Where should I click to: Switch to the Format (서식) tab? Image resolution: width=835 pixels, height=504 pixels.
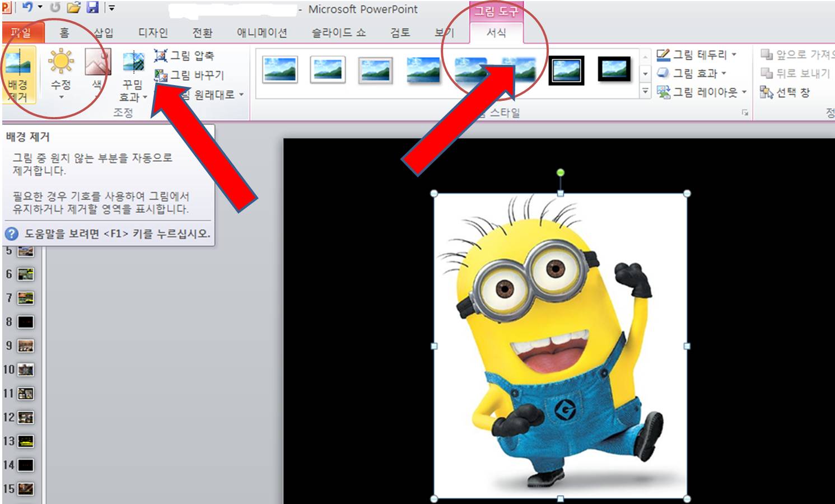click(x=496, y=32)
